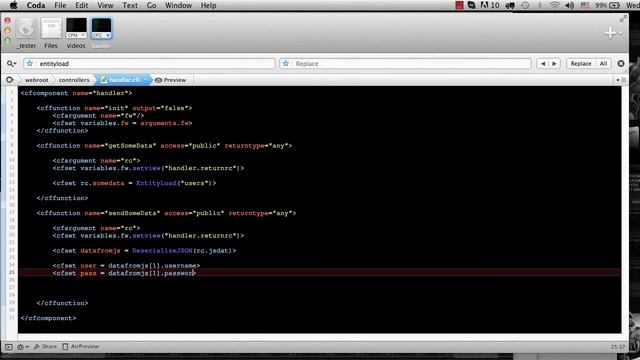Select the controllers breadcrumb
This screenshot has width=640, height=360.
(74, 80)
